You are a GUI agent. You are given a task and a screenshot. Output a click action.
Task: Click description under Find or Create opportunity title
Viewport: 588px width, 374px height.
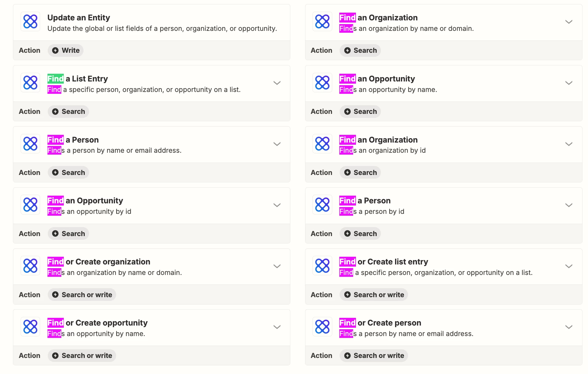point(96,334)
